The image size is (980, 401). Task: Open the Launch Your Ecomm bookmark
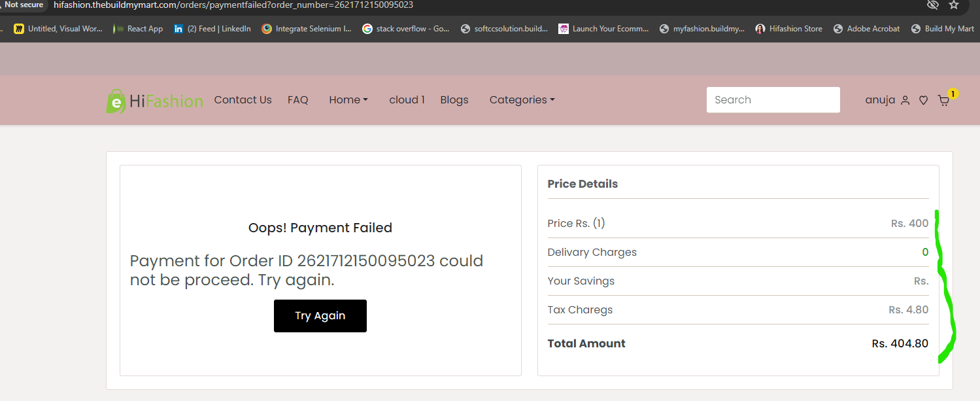[x=603, y=29]
